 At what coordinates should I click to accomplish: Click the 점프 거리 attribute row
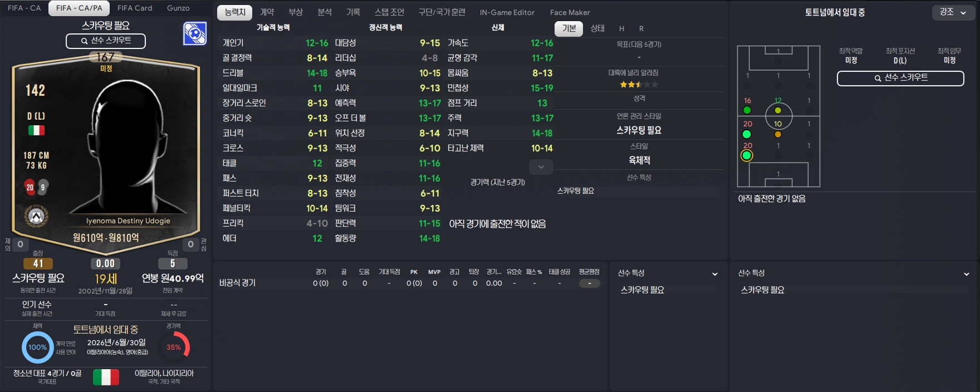pyautogui.click(x=499, y=103)
